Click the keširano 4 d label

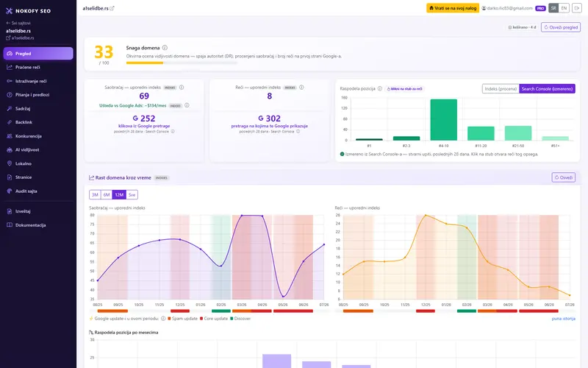pos(522,27)
